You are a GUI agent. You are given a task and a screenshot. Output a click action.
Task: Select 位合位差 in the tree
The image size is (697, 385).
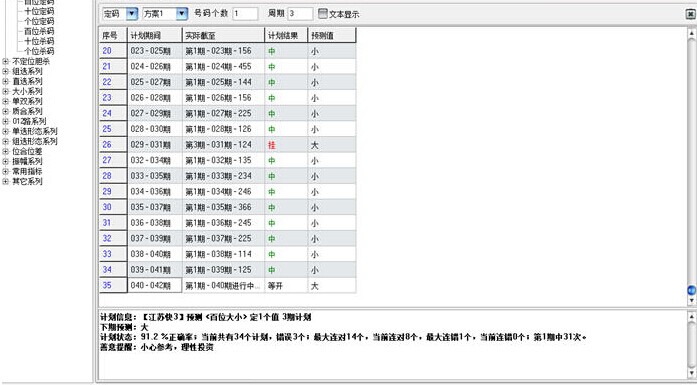(27, 151)
